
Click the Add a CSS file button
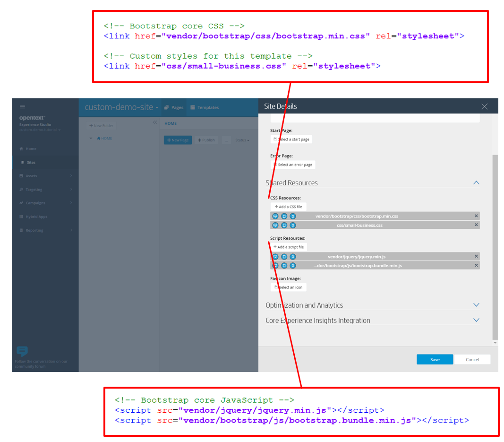coord(288,206)
